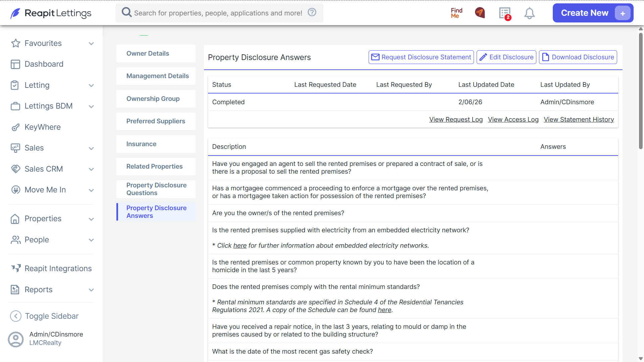Image resolution: width=644 pixels, height=362 pixels.
Task: Open the task list icon with badge
Action: 505,13
